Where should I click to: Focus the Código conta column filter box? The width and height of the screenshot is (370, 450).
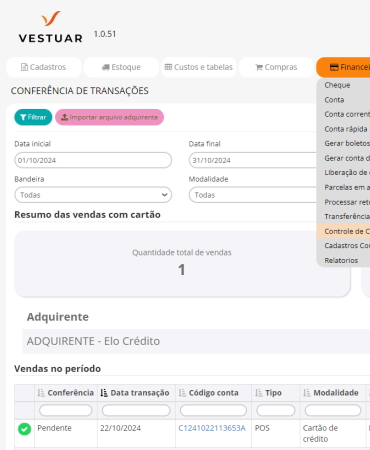coord(213,410)
